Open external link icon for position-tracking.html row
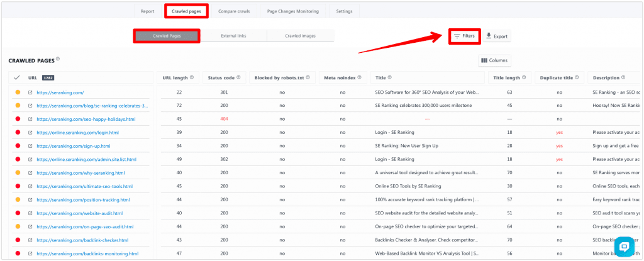 coord(30,200)
